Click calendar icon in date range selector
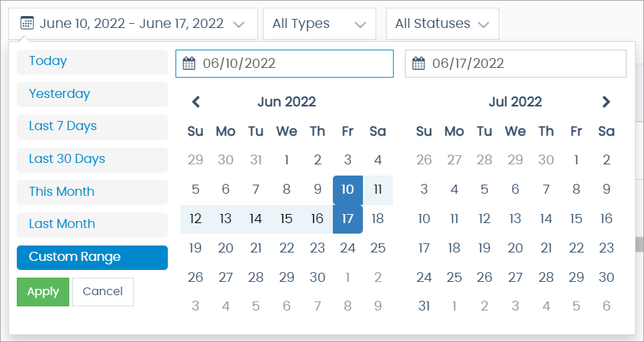Screen dimensions: 644x342 click(27, 23)
